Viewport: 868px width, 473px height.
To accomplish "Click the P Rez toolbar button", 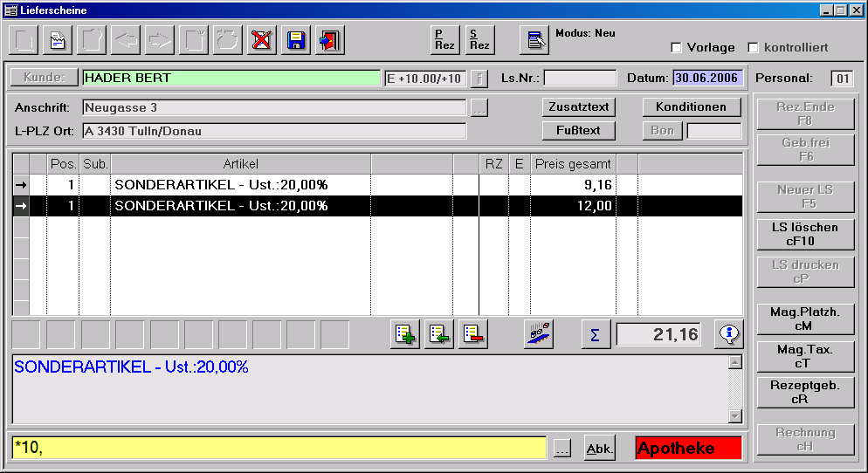I will point(445,40).
